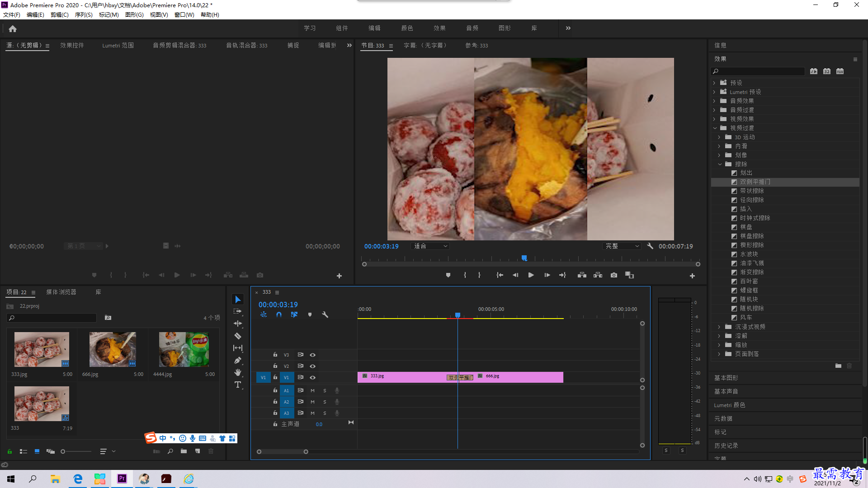Select the Selection tool arrow
Screen dimensions: 868x488
(238, 300)
